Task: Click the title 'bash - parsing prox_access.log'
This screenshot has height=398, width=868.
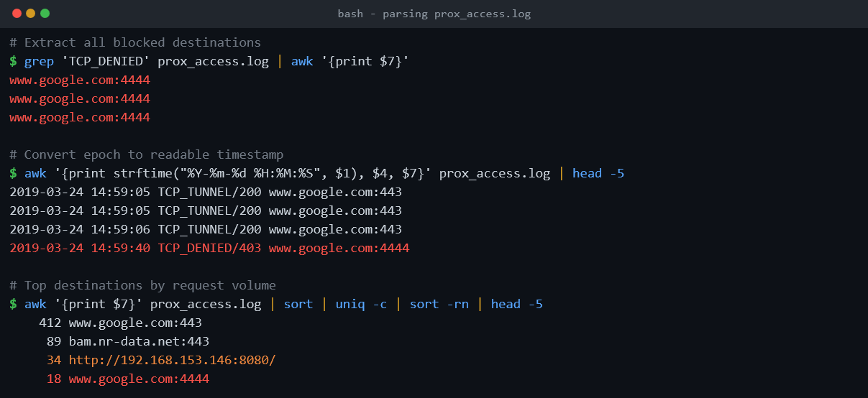Action: click(434, 14)
